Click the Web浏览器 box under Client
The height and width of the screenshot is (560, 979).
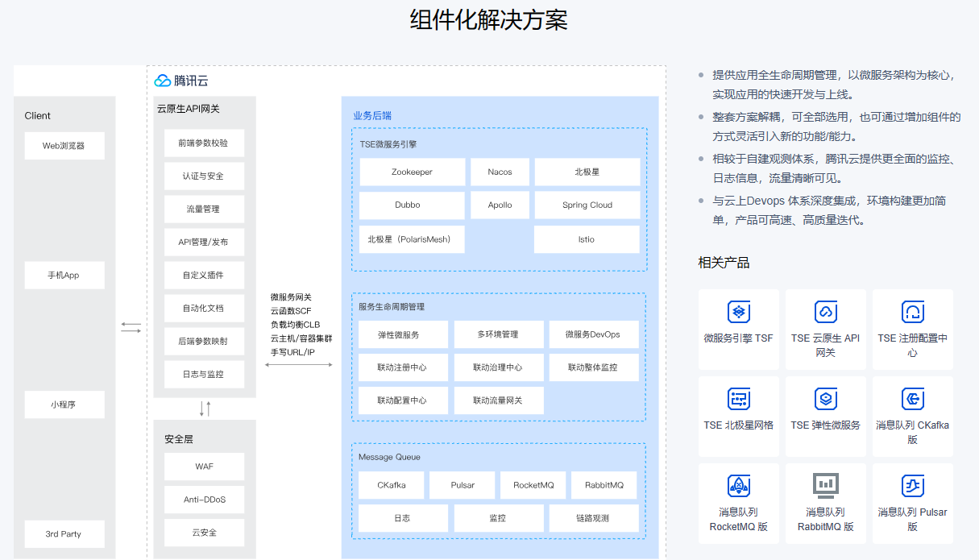pos(64,146)
